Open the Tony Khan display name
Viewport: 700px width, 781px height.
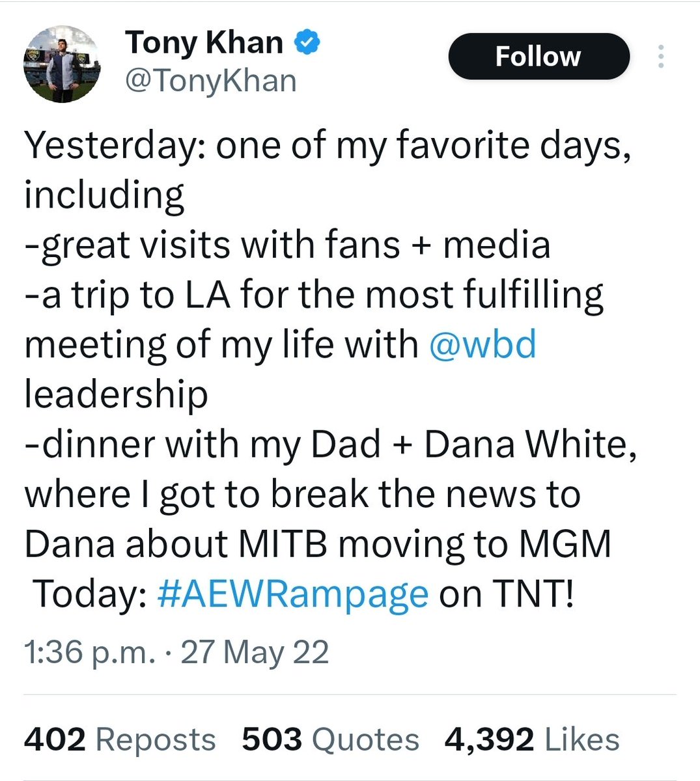click(x=204, y=44)
